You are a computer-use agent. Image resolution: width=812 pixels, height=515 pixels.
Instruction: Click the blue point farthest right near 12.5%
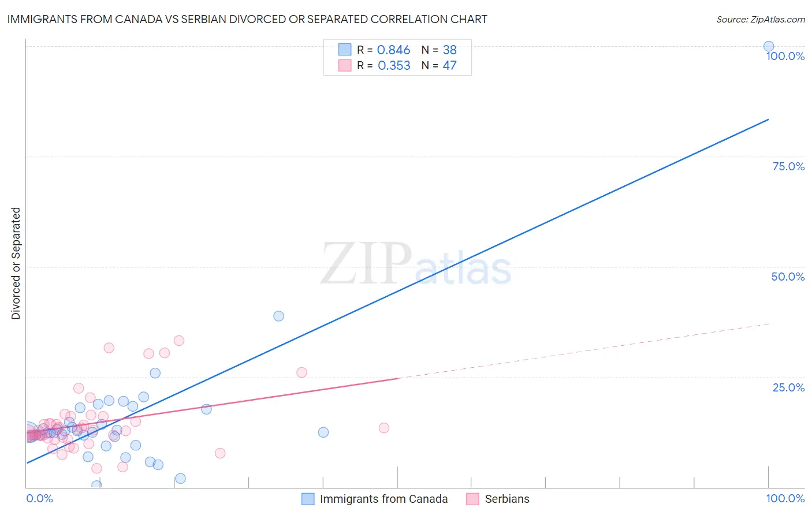tap(323, 432)
